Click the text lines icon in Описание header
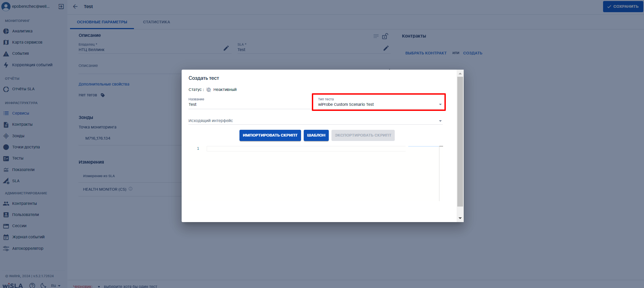 (376, 36)
